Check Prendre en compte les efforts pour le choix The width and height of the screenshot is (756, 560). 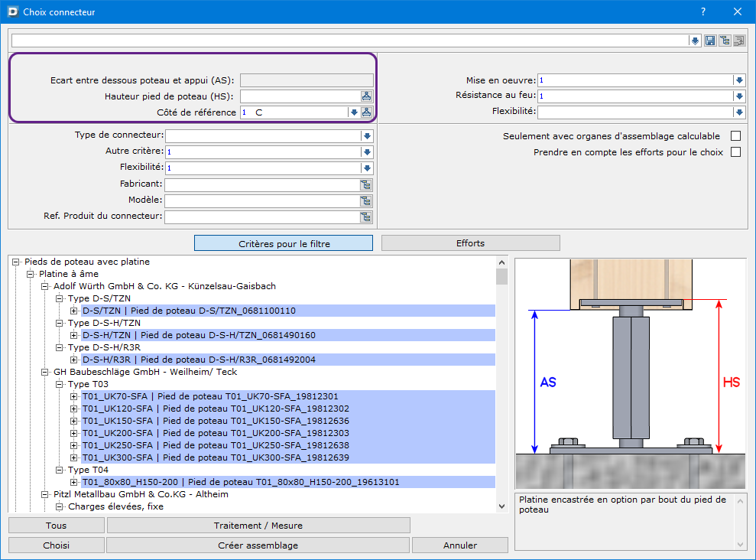click(736, 152)
